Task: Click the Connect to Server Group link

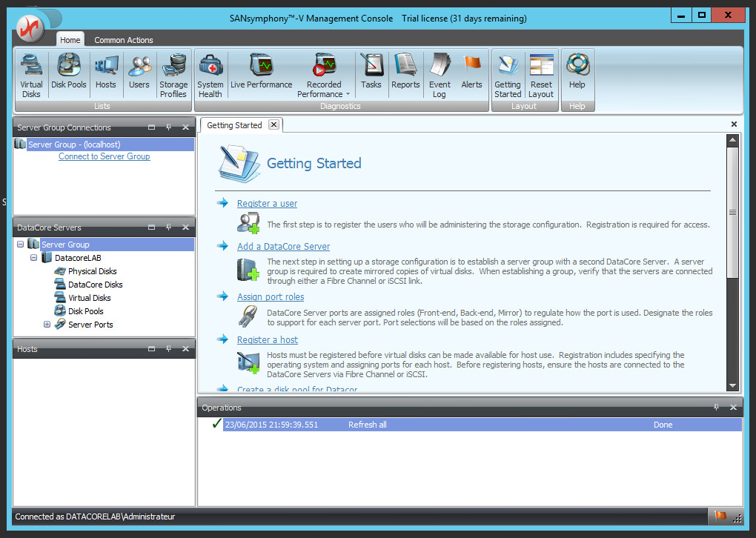Action: coord(104,156)
